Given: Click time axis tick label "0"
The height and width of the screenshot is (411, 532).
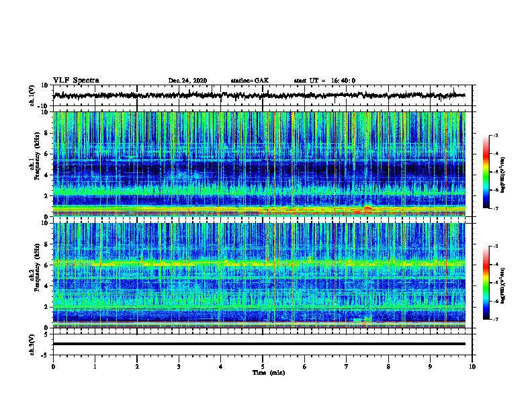Looking at the screenshot, I should (53, 367).
